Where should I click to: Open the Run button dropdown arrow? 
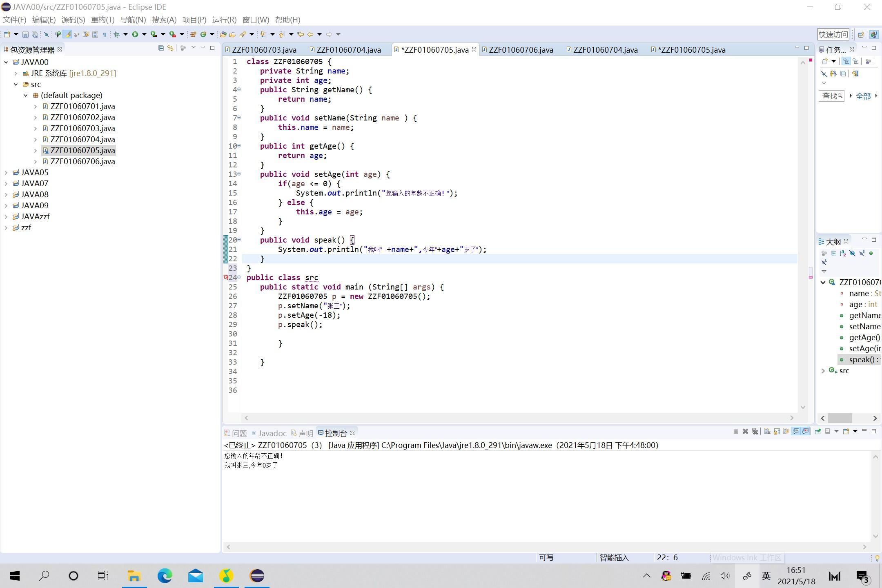pyautogui.click(x=144, y=34)
